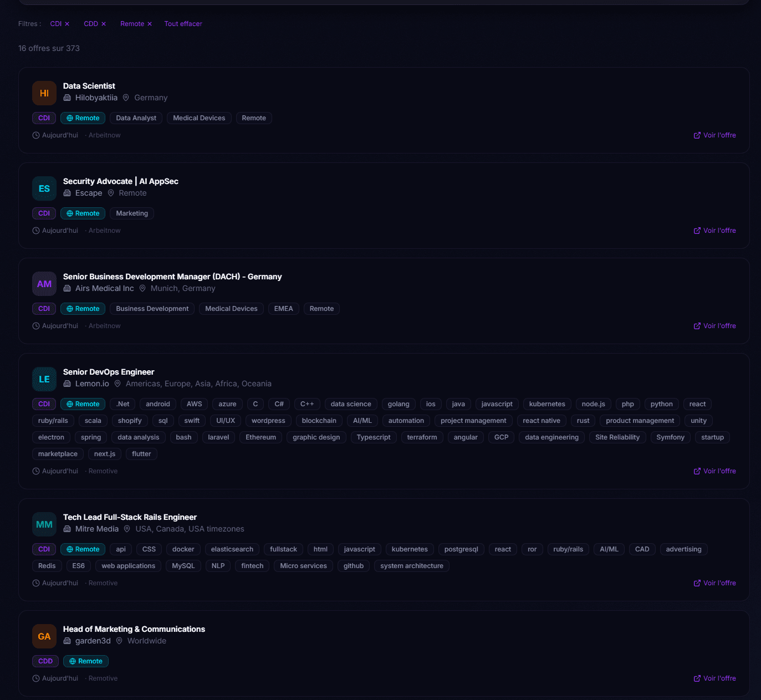Clear all filters with Tout effacer

click(x=183, y=24)
